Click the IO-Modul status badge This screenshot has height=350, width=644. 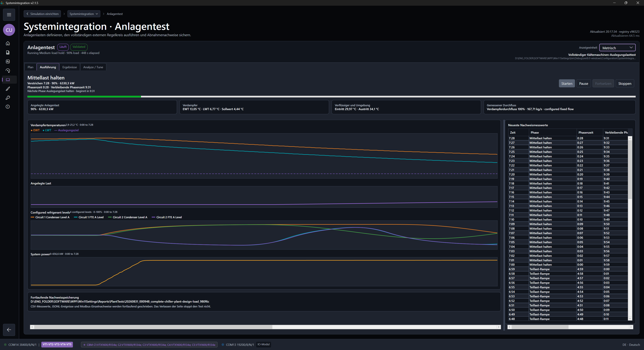(263, 344)
